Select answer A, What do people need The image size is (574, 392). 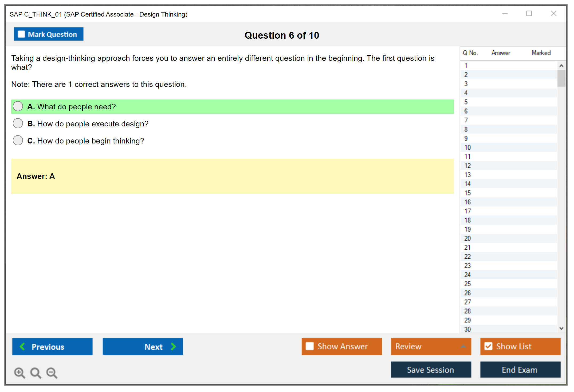[18, 106]
